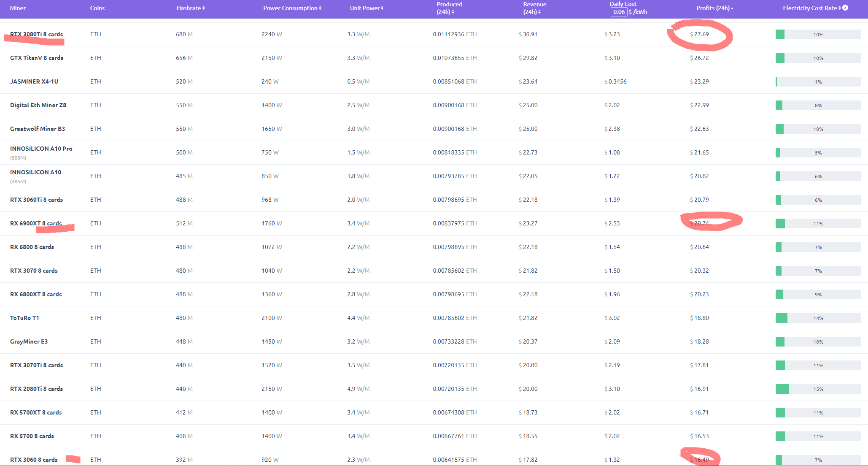Image resolution: width=868 pixels, height=466 pixels.
Task: Click RTX 2080Ti 15% cost rate bar
Action: 818,389
